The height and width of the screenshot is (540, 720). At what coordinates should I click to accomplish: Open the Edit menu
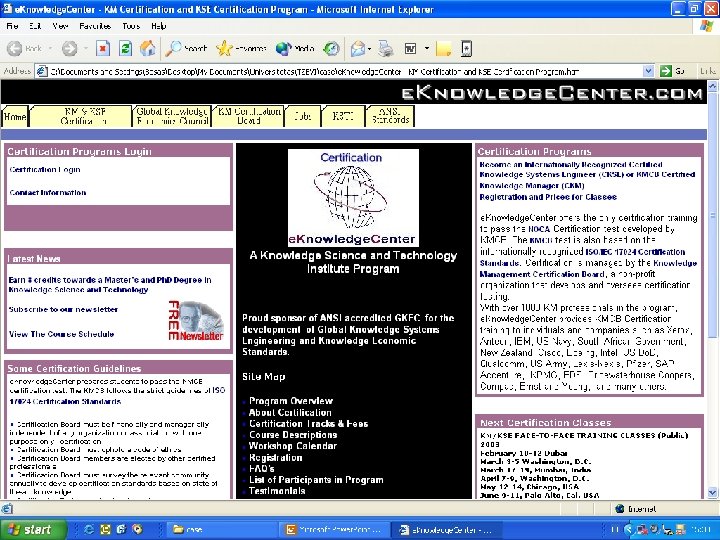[x=35, y=26]
